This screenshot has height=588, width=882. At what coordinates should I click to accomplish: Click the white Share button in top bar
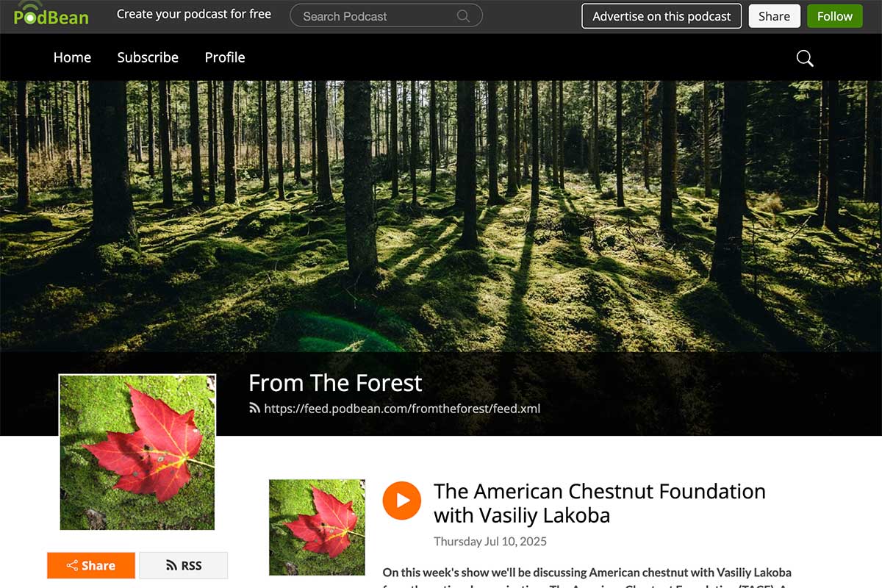pyautogui.click(x=774, y=16)
